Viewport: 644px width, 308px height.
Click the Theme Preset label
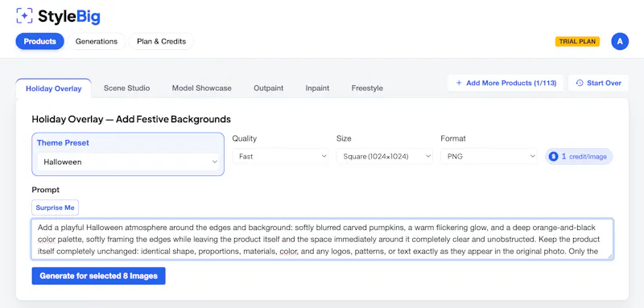(x=63, y=142)
